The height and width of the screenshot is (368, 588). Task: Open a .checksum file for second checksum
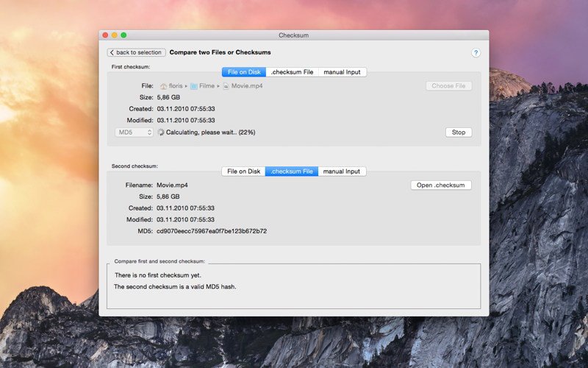point(440,185)
